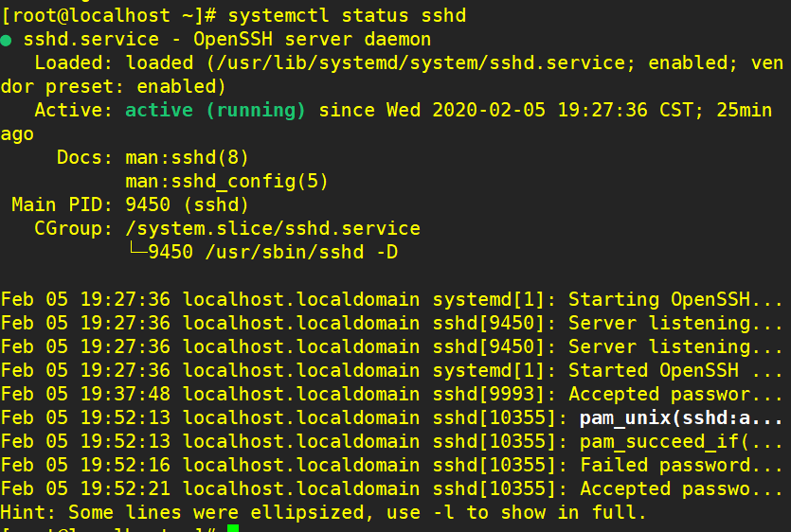Viewport: 791px width, 532px height.
Task: Click the 'Failed password...' log entry
Action: [681, 465]
